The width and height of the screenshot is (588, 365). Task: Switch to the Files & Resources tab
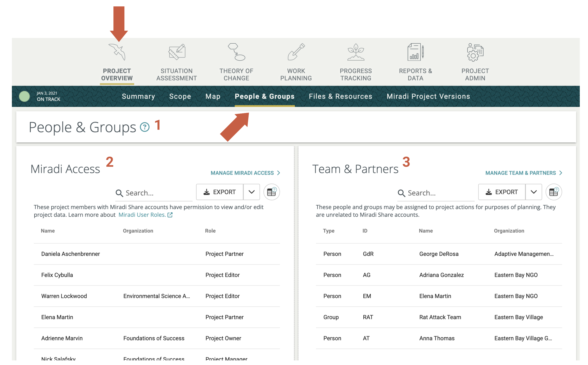tap(340, 96)
